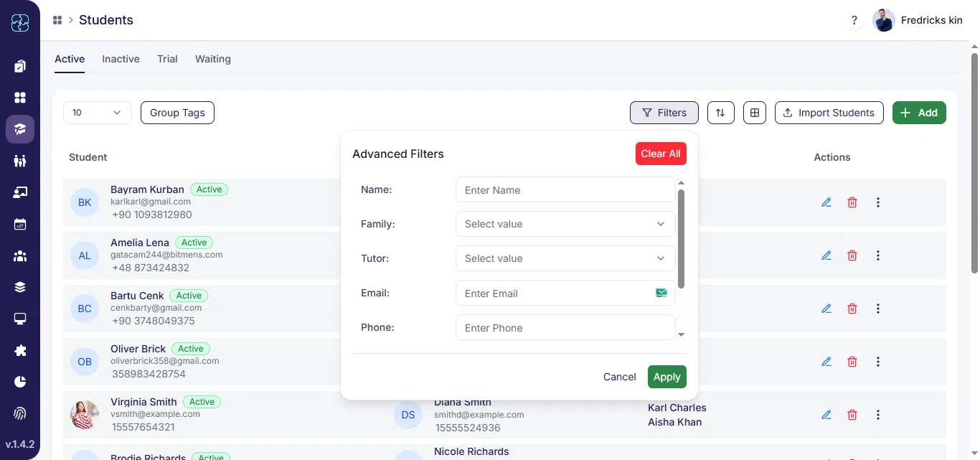Open the dashboard grid icon in sidebar

coord(20,98)
